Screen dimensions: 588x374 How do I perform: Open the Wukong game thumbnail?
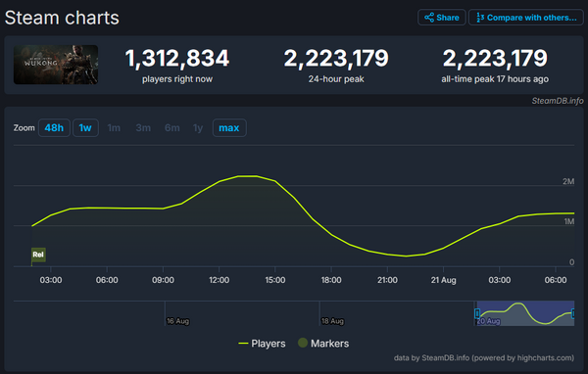point(56,65)
